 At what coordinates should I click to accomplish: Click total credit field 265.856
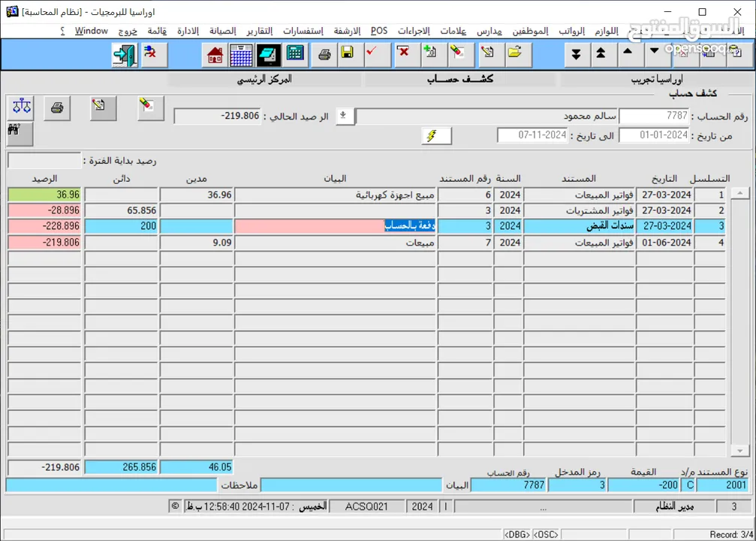click(122, 467)
